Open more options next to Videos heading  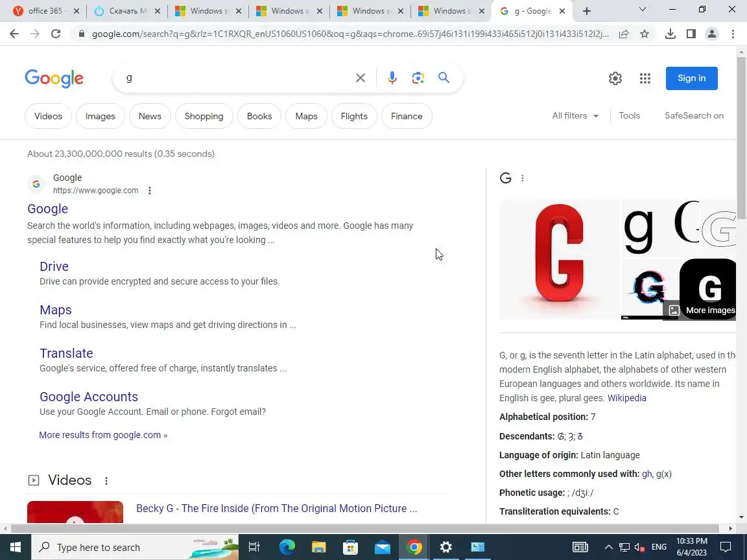pyautogui.click(x=106, y=480)
